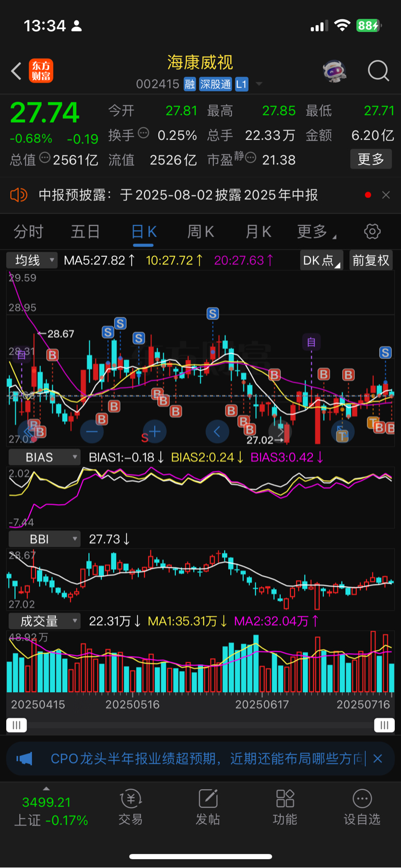Viewport: 401px width, 868px height.
Task: Tap the chart zoom-out minus button
Action: 92,432
